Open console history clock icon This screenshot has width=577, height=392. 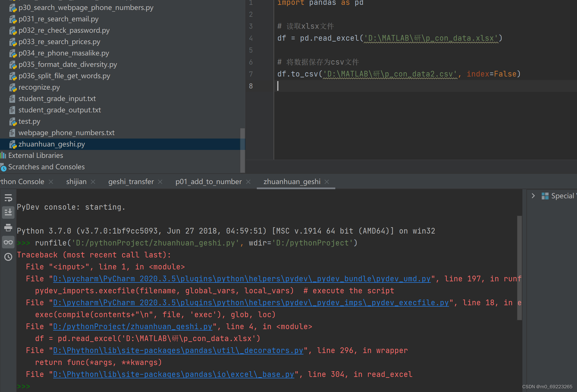pyautogui.click(x=8, y=257)
